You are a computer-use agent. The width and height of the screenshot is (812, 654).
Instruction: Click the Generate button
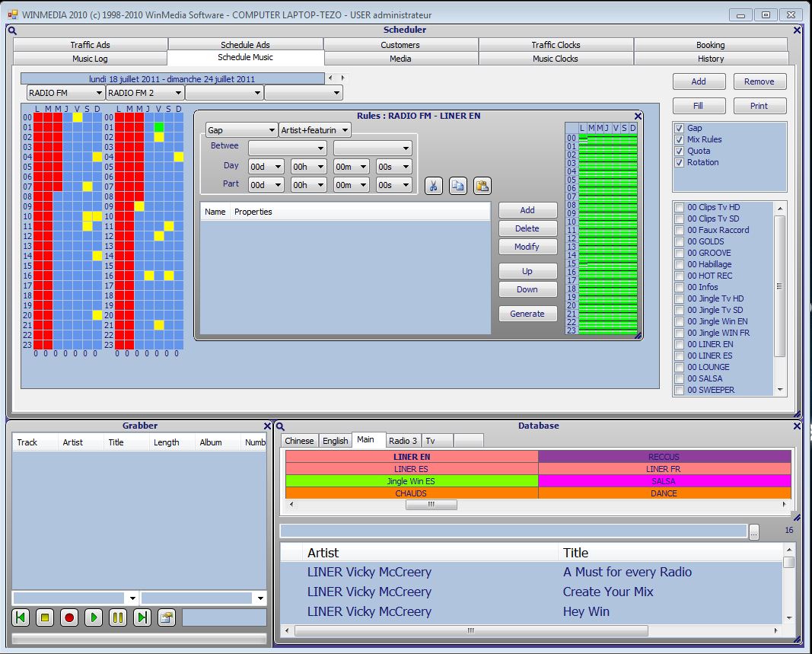coord(527,314)
